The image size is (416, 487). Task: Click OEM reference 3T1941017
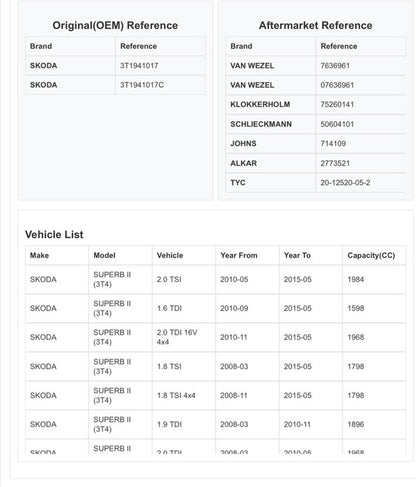(x=139, y=66)
